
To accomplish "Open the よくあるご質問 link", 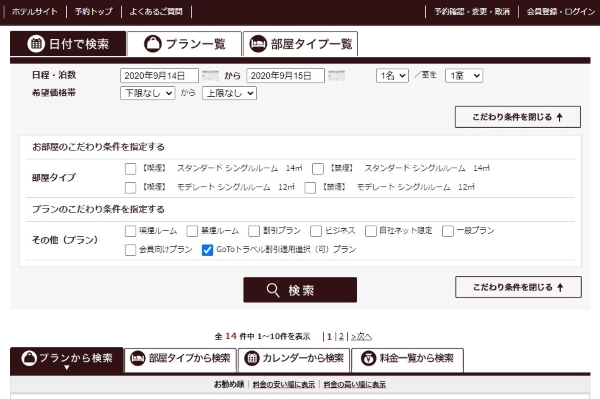I will 156,11.
